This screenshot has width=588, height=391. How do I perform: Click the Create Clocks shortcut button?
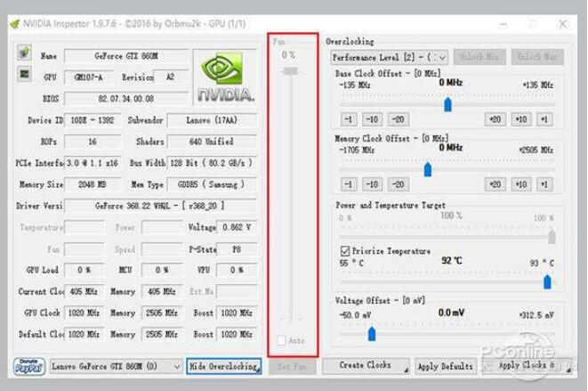click(366, 366)
